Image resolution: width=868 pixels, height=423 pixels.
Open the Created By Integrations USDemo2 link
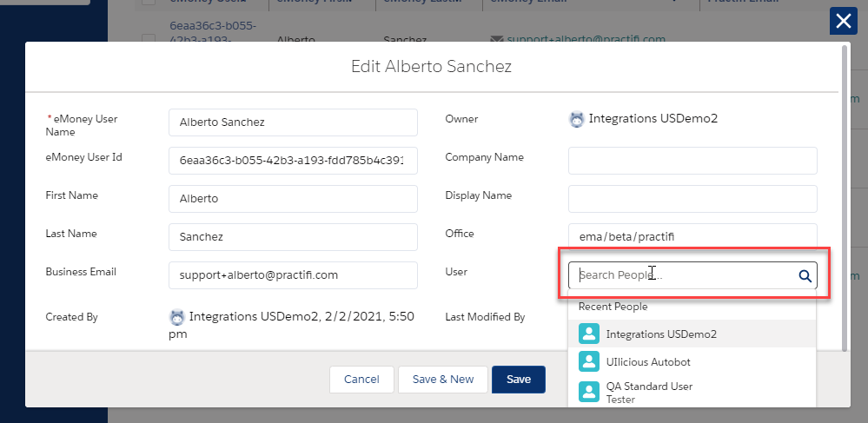(x=254, y=317)
